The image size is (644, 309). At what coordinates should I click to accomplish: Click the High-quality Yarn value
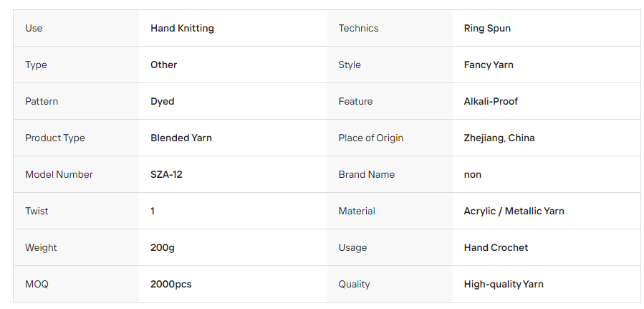[x=504, y=285]
